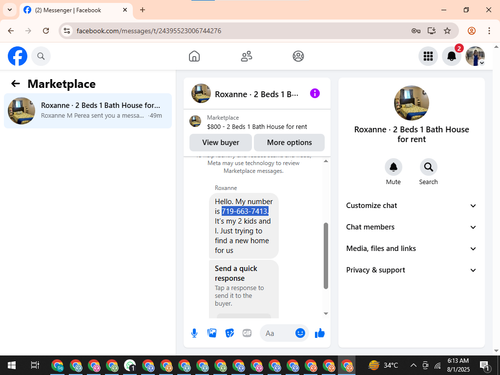500x375 pixels.
Task: Click the install app icon in address bar
Action: click(x=432, y=31)
